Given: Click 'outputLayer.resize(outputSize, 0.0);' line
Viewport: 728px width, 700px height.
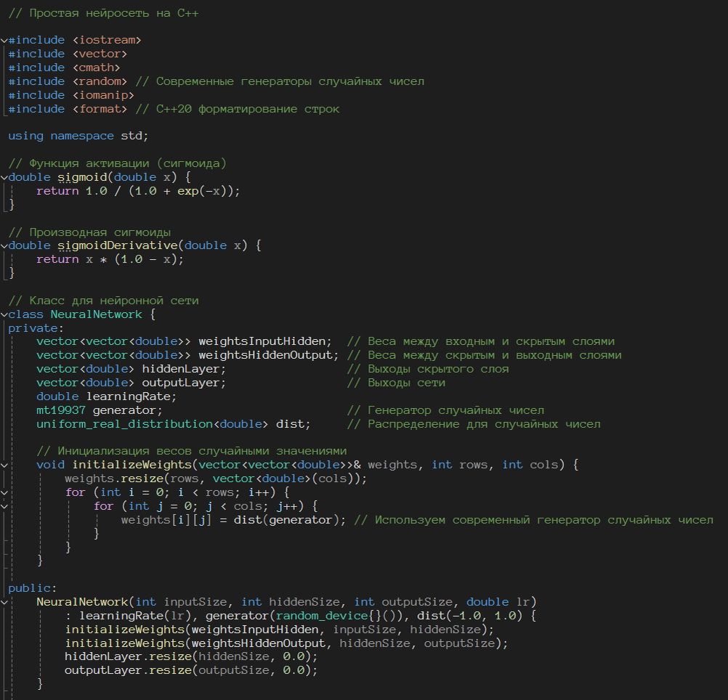Looking at the screenshot, I should tap(191, 670).
